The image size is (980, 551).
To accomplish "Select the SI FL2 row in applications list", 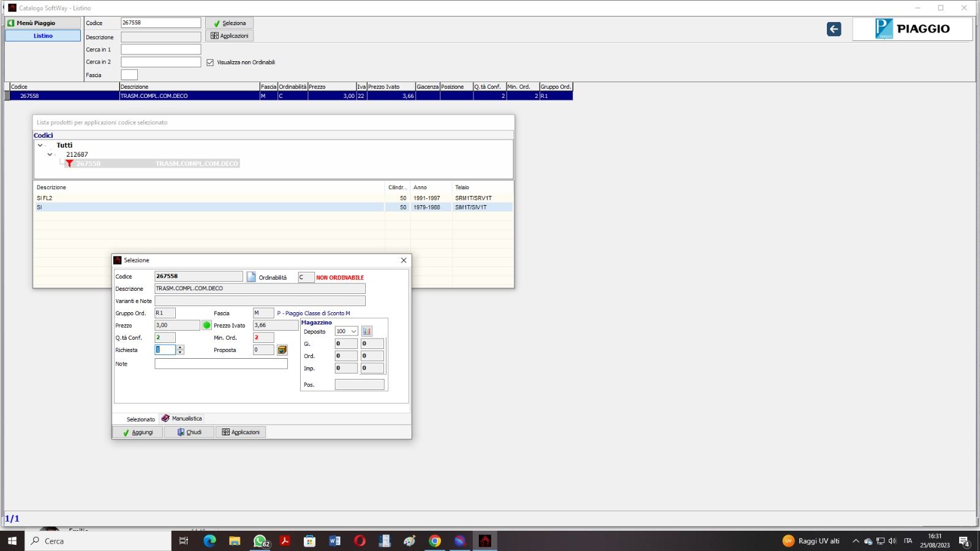I will (x=208, y=198).
